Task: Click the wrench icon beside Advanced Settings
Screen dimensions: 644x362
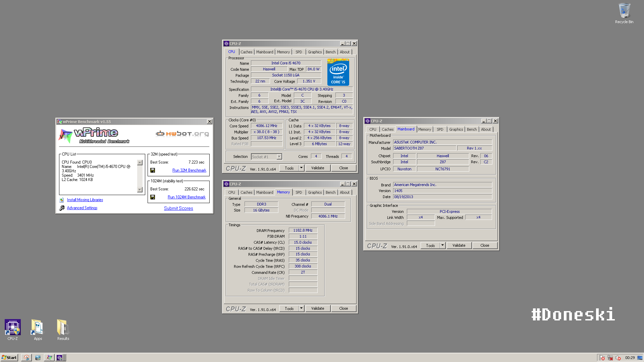Action: pos(62,208)
